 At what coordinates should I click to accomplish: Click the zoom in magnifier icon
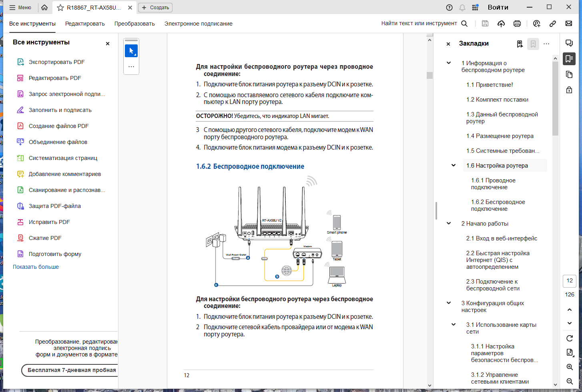pyautogui.click(x=570, y=367)
